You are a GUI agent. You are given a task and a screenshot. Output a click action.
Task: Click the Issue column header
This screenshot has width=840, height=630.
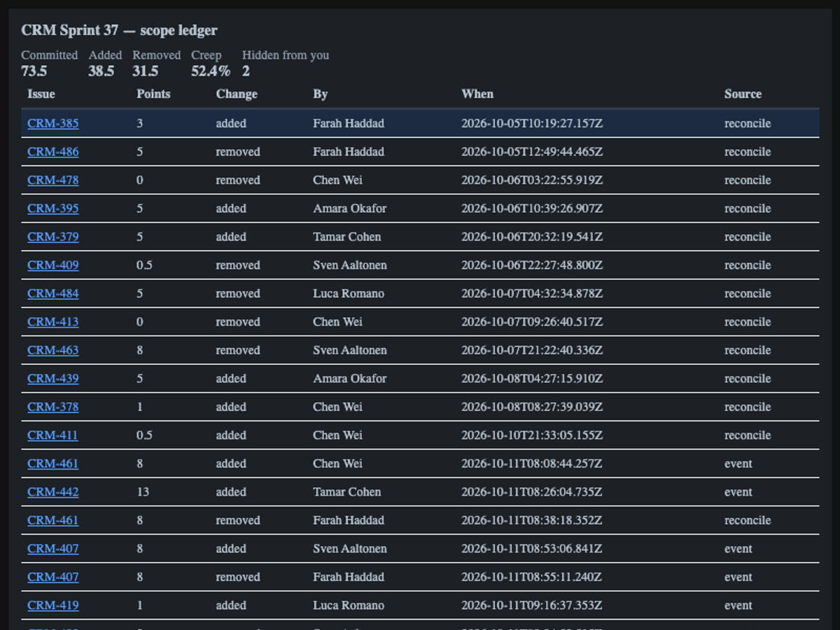point(41,94)
